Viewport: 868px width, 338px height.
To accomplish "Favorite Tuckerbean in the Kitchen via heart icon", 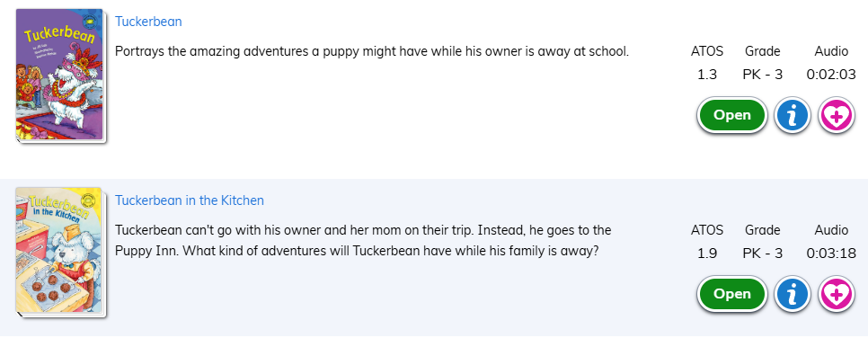I will 837,294.
